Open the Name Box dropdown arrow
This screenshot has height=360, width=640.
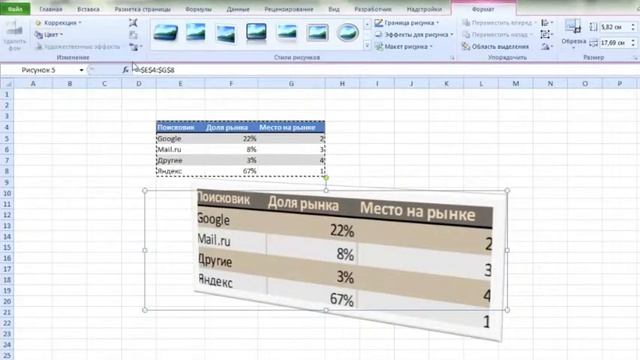[81, 70]
